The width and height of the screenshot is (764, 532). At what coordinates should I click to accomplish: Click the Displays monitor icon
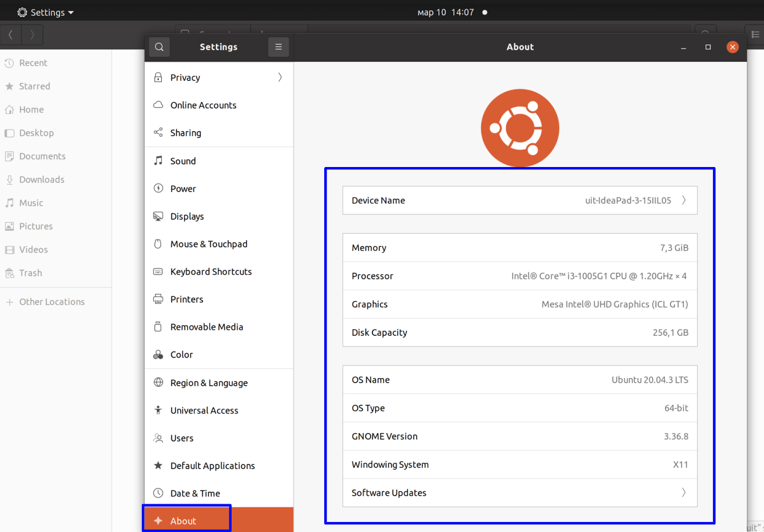[158, 216]
